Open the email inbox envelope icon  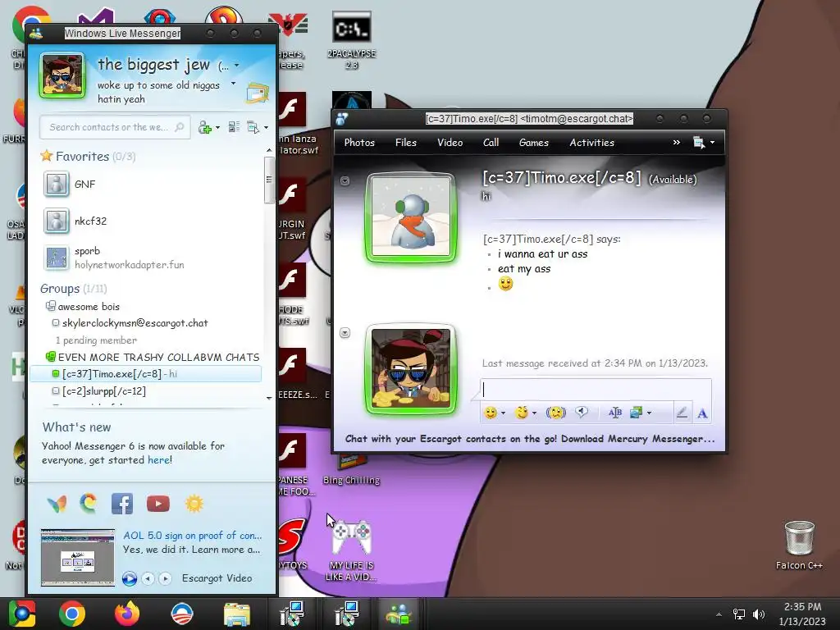tap(257, 93)
